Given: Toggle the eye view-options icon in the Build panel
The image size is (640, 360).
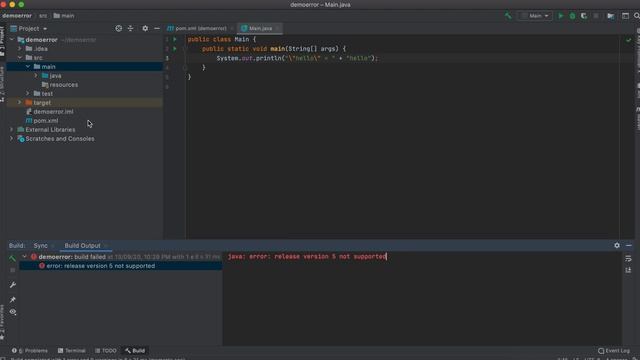Looking at the screenshot, I should pyautogui.click(x=13, y=312).
